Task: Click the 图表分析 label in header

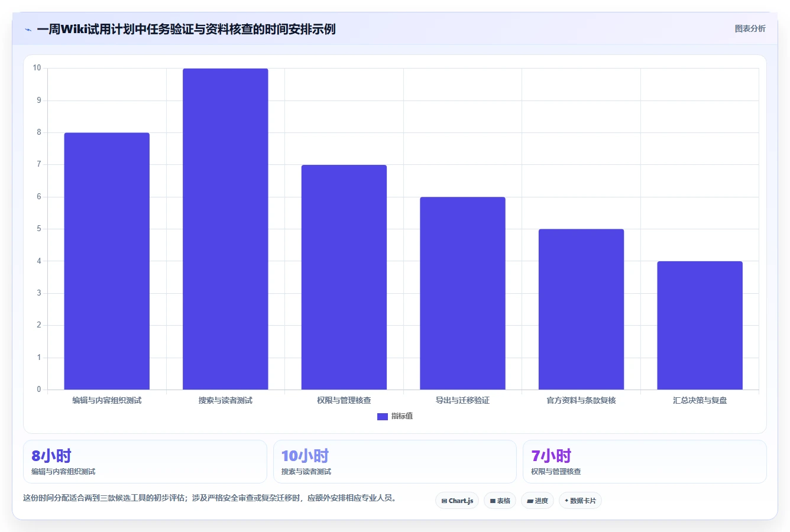Action: click(750, 28)
